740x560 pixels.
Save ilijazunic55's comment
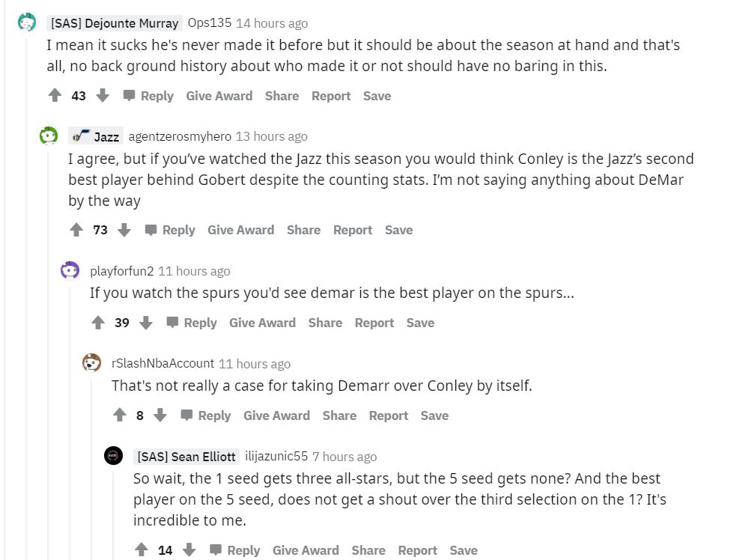click(x=464, y=550)
